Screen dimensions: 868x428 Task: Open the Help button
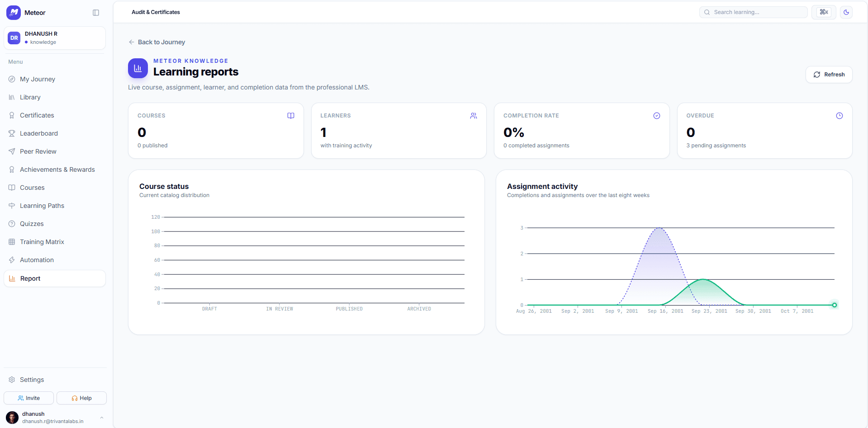coord(81,398)
